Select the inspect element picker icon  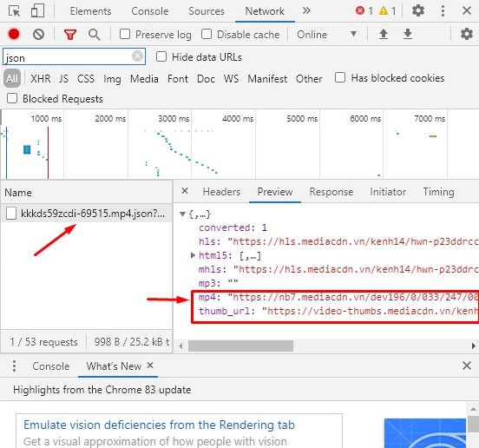14,11
